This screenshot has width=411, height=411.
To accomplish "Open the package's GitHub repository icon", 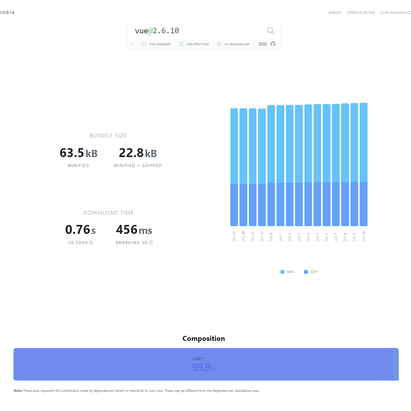I will click(273, 44).
